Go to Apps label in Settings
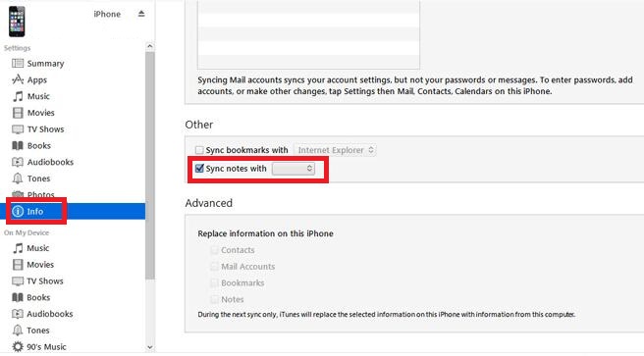 tap(37, 80)
